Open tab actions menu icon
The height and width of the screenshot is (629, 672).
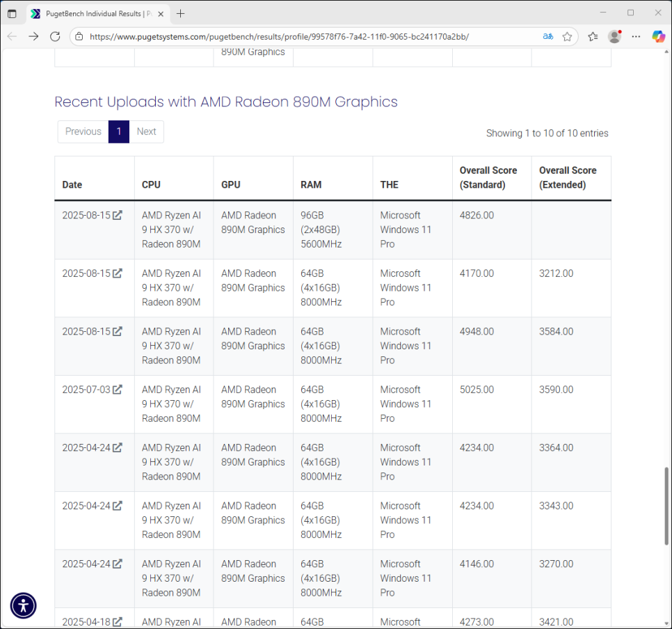coord(12,13)
